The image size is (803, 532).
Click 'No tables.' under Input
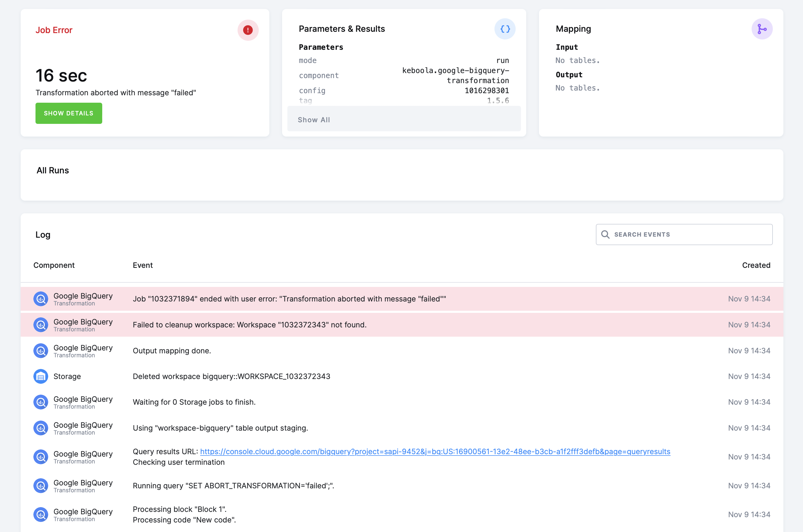(x=578, y=60)
